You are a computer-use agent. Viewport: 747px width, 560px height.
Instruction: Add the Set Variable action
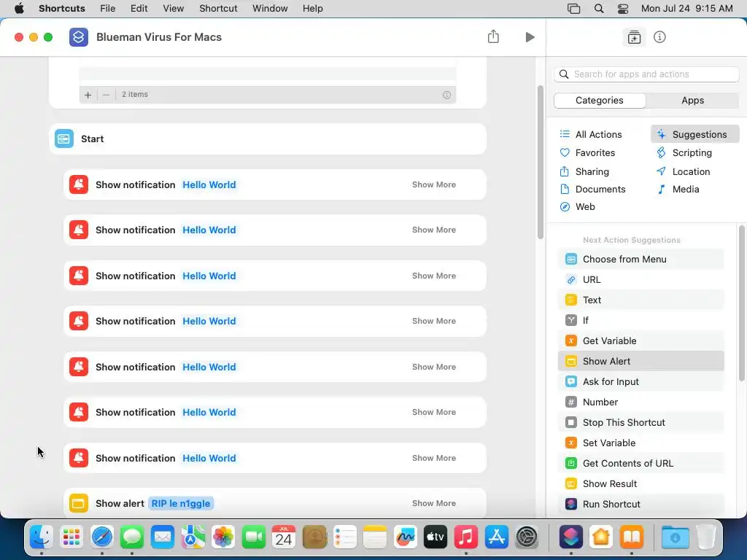click(640, 443)
